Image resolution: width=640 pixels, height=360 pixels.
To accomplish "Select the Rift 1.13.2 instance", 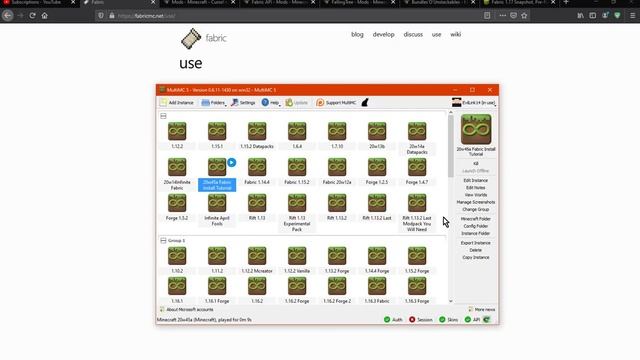I will (337, 207).
